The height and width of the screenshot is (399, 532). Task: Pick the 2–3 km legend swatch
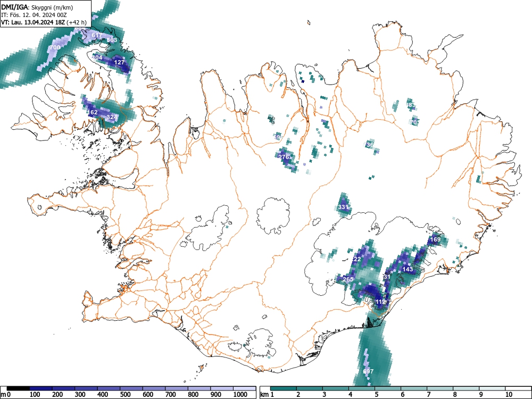(310, 388)
